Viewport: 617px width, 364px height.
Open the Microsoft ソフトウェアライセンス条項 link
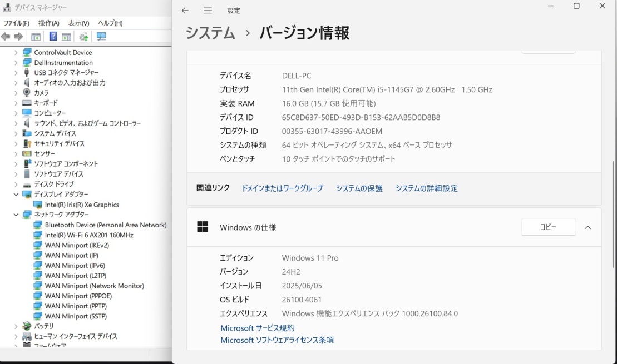277,340
